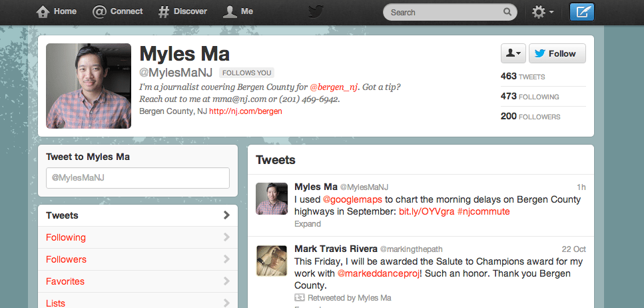Click the Home house icon

[43, 11]
